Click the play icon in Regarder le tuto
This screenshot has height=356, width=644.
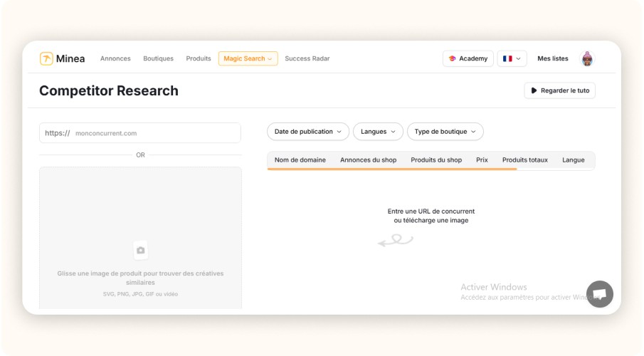pyautogui.click(x=534, y=90)
